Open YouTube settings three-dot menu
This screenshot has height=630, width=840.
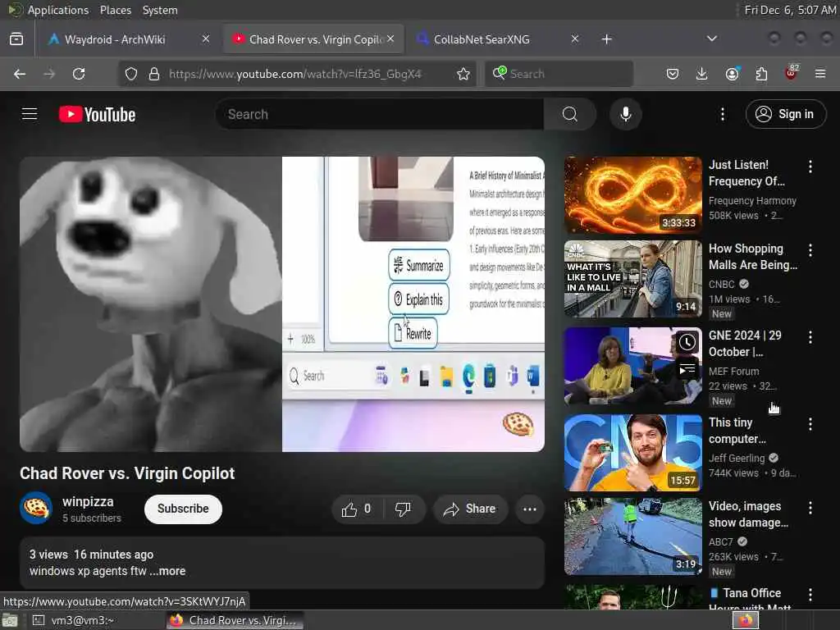click(x=722, y=114)
